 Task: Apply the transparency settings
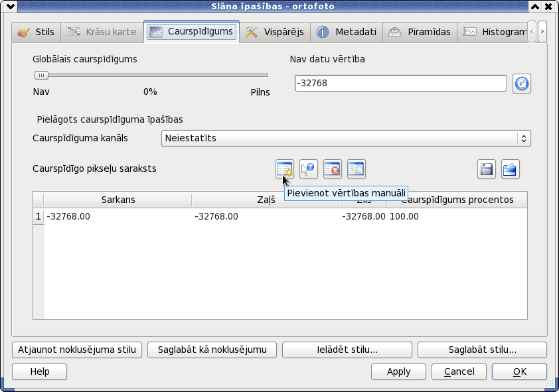[398, 371]
